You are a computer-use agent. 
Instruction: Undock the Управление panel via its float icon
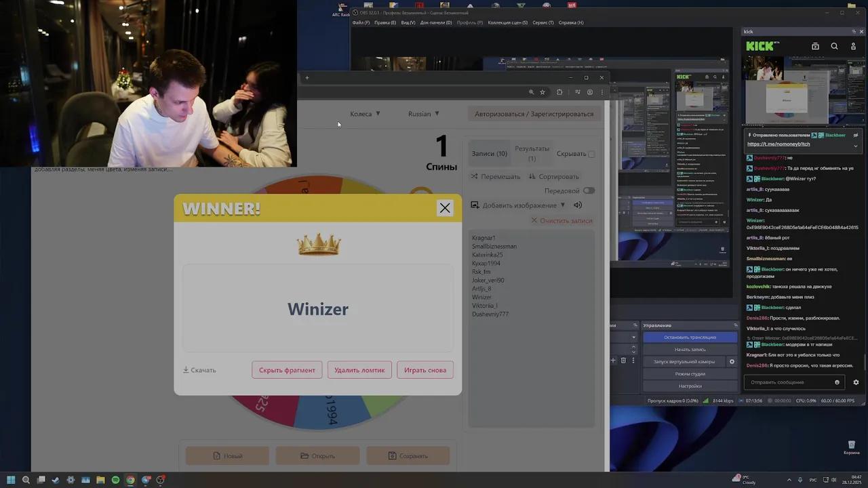734,325
